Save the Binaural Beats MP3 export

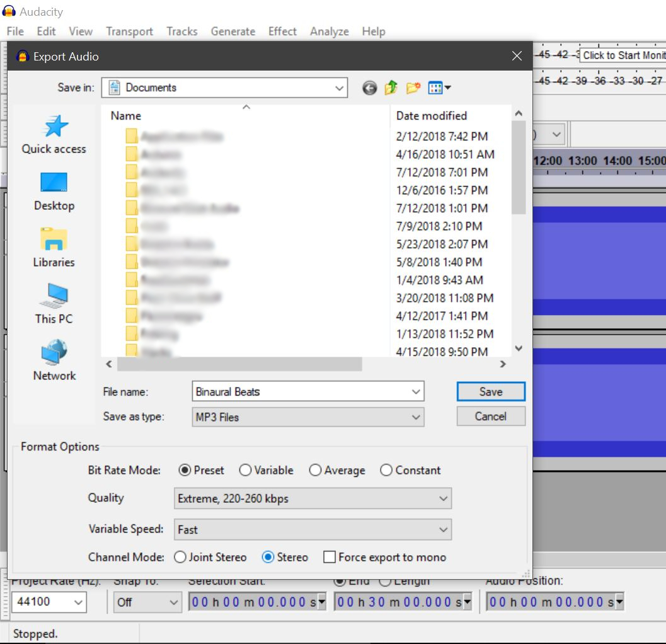(x=490, y=391)
